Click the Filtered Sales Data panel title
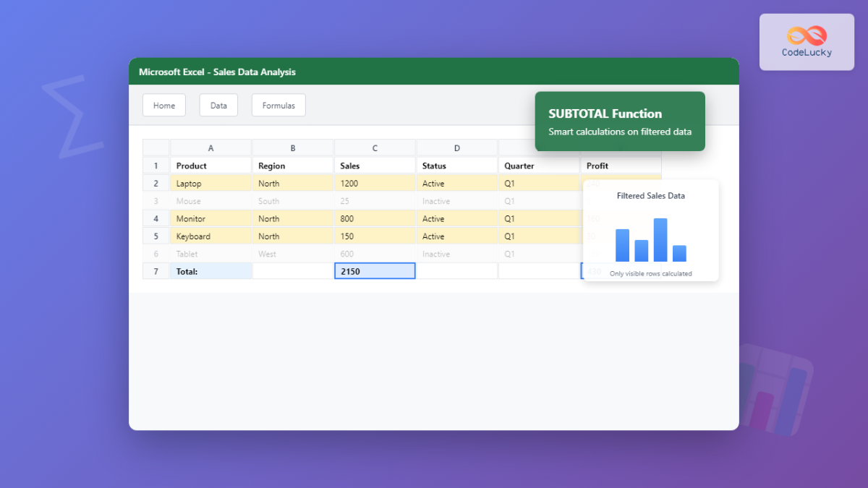This screenshot has height=488, width=868. 650,195
